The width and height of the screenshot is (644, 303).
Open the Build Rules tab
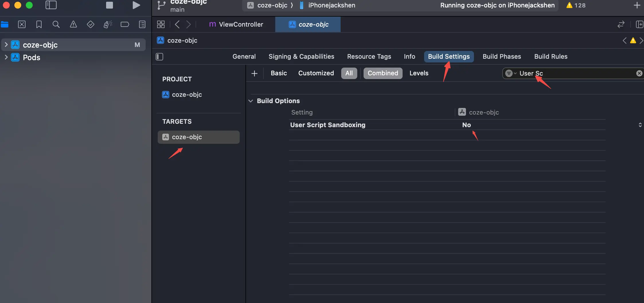pos(551,56)
